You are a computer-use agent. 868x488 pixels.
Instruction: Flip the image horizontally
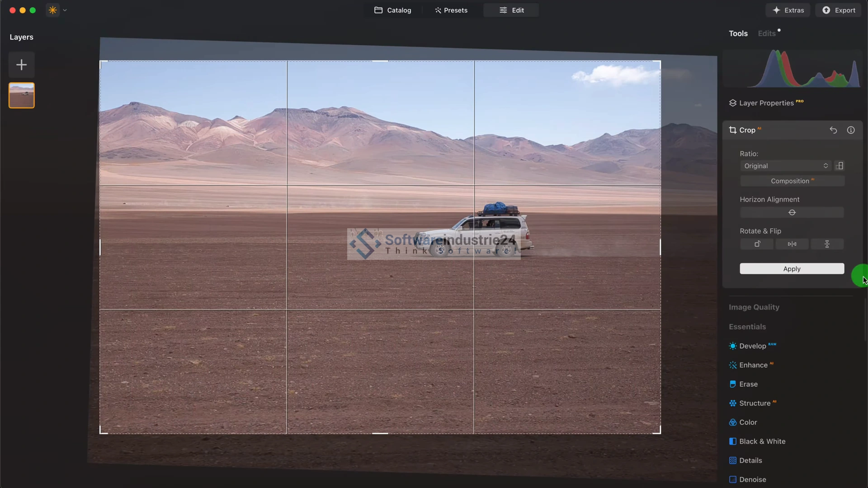click(x=792, y=244)
